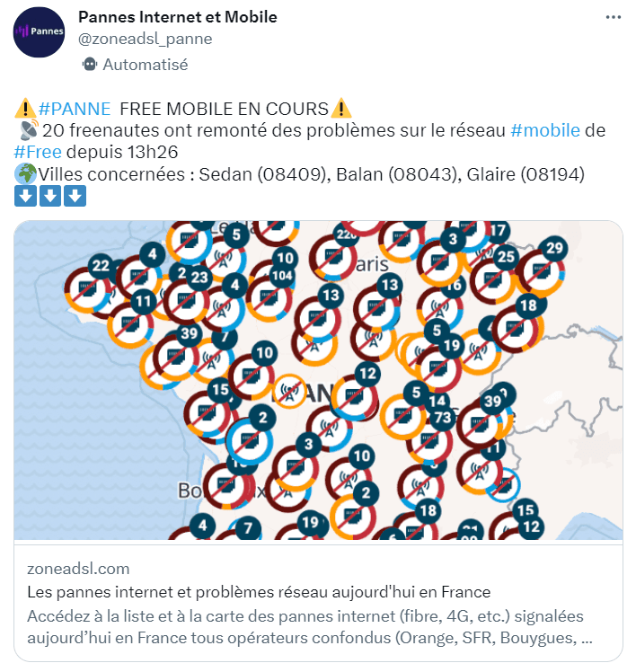This screenshot has width=636, height=672.
Task: Click the Automatisé robot icon
Action: pos(89,65)
